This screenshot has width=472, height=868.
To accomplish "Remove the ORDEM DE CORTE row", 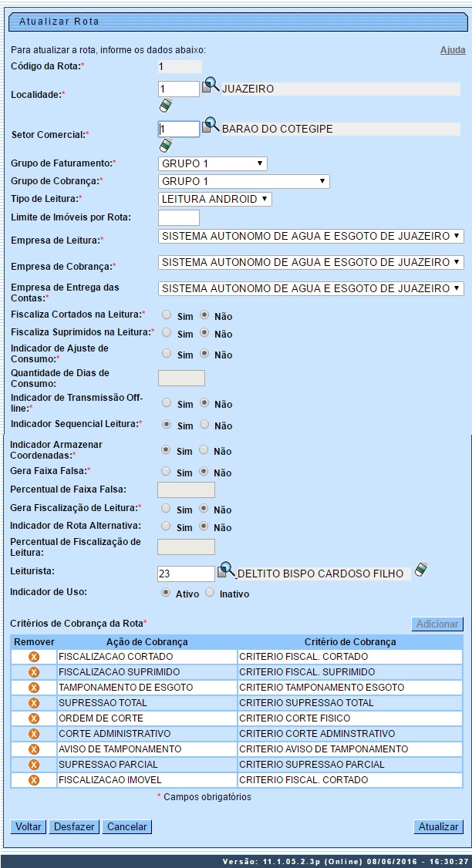I will click(x=34, y=718).
